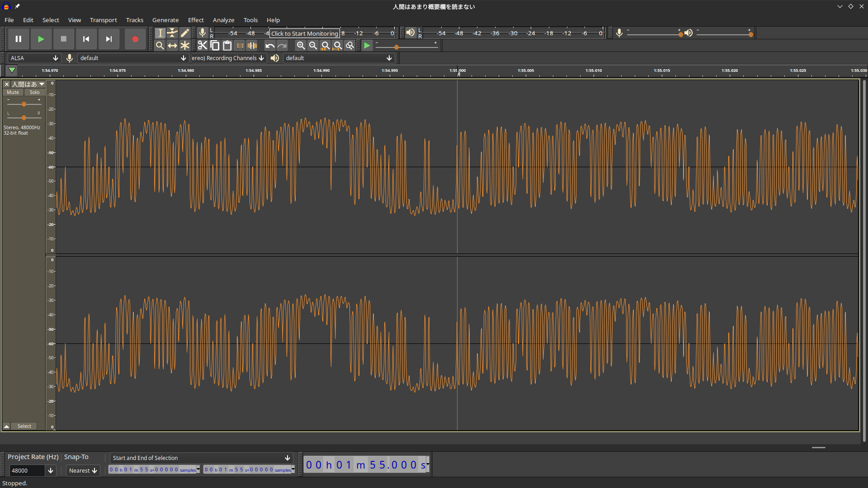This screenshot has height=488, width=868.
Task: Open the Edit menu
Action: [28, 20]
